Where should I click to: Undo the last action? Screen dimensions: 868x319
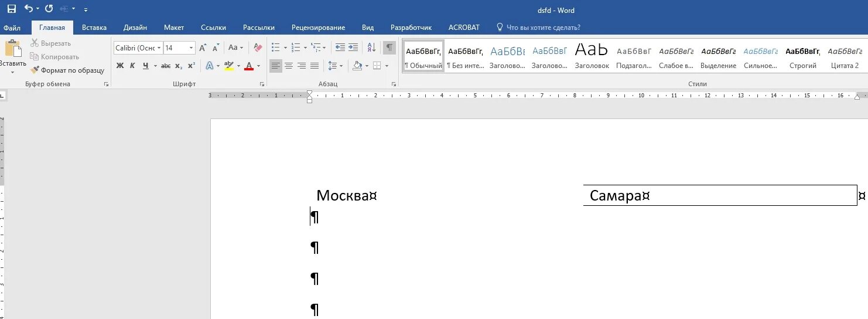tap(29, 9)
